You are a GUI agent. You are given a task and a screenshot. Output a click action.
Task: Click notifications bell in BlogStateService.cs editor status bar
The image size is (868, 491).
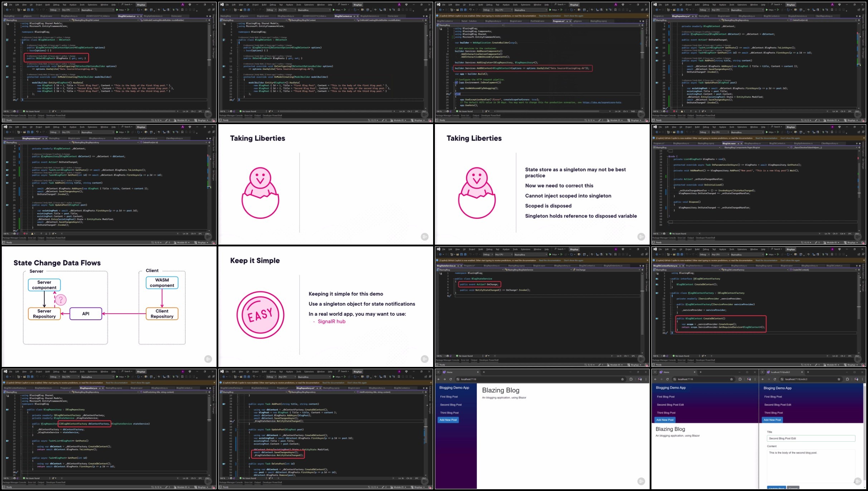click(646, 365)
